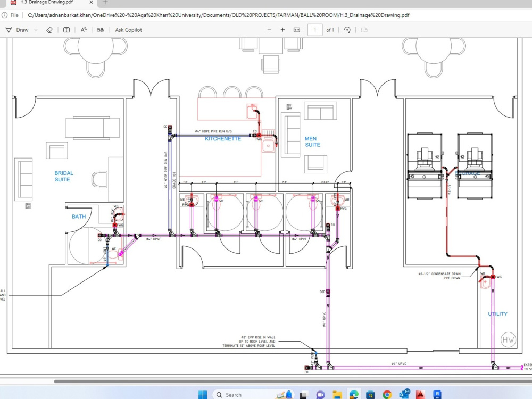Click the COP label on vertical pipe

click(322, 292)
